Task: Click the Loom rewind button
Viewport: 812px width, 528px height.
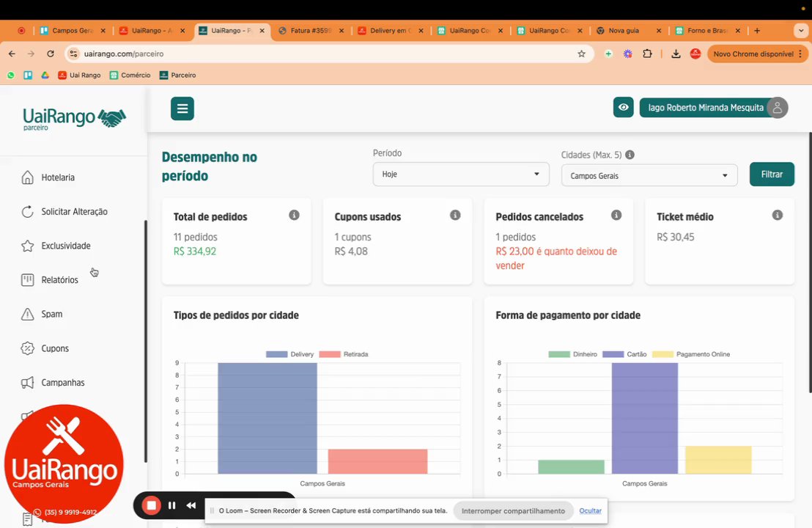Action: [x=191, y=505]
